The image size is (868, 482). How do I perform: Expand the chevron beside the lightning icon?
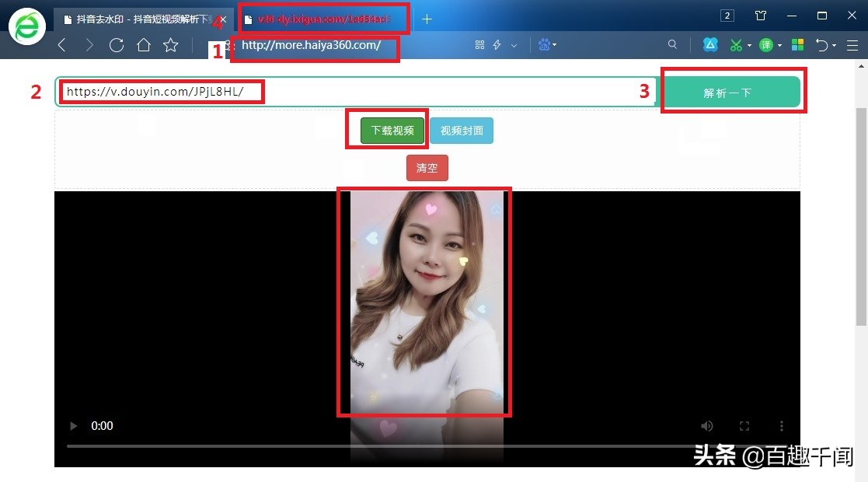[x=512, y=44]
